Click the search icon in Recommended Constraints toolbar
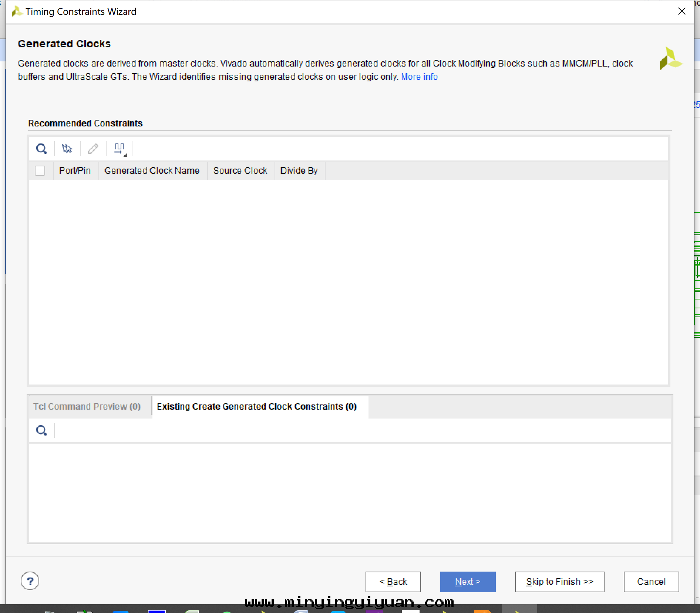700x613 pixels. 41,149
